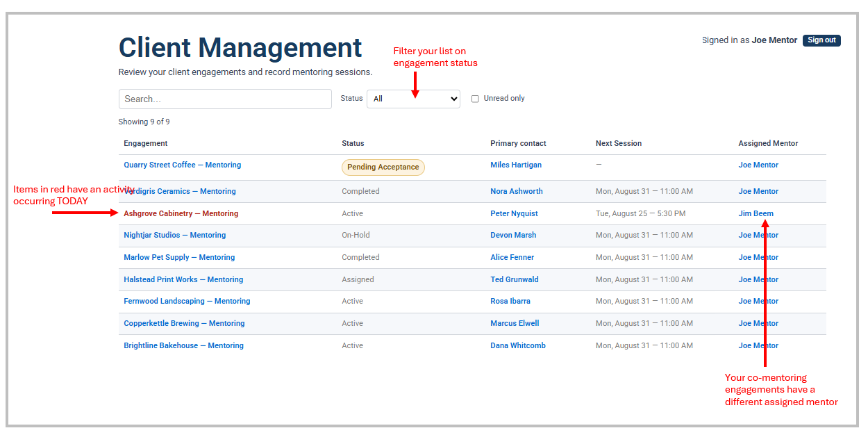View primary contact Ted Grunwald
Viewport: 868px width, 435px height.
coord(515,280)
